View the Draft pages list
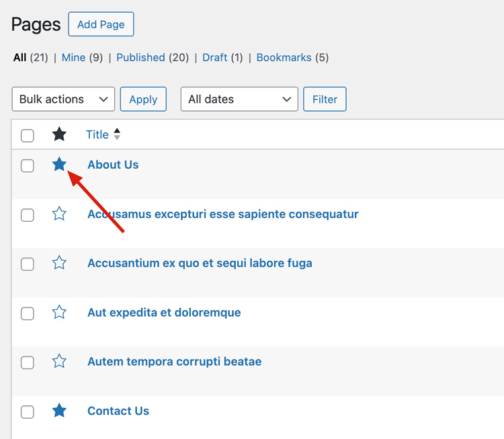504x439 pixels. pyautogui.click(x=214, y=58)
